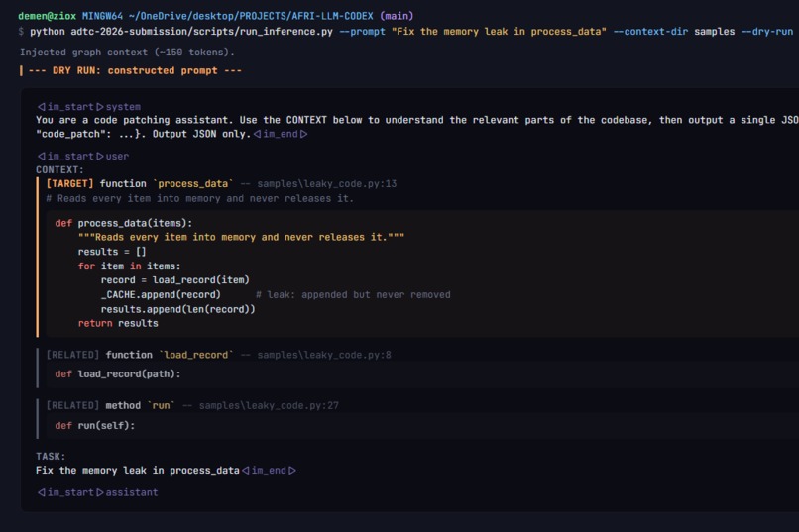Click the '--context-dir' flag

[x=650, y=32]
